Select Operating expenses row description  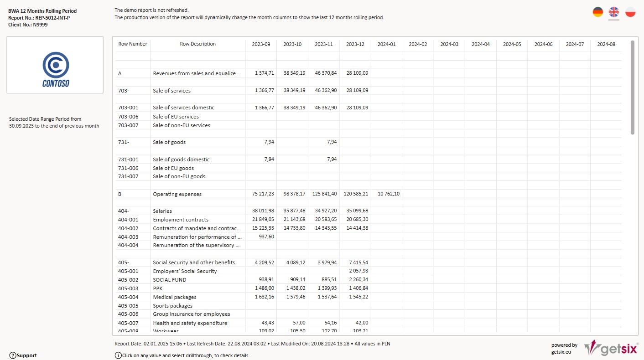pos(177,194)
